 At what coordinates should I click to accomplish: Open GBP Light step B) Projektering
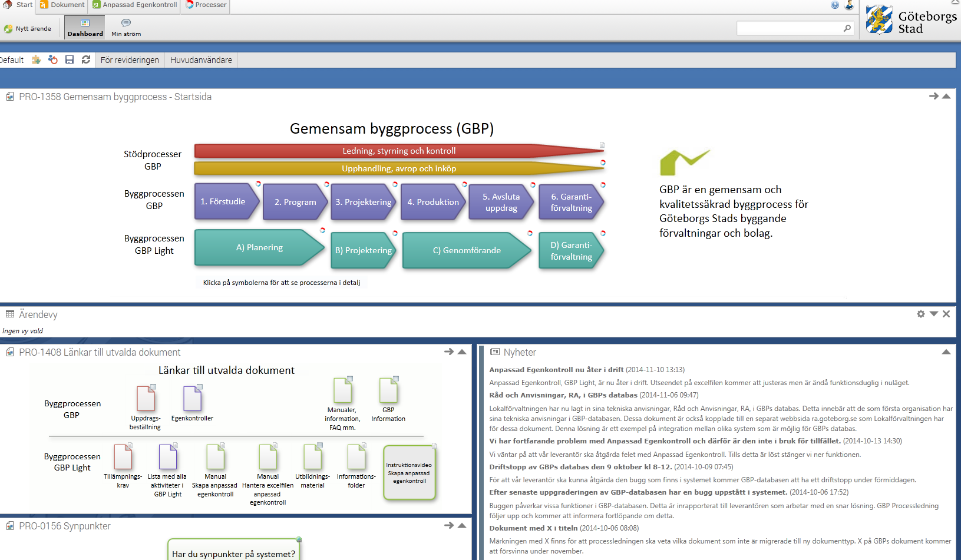[x=364, y=250]
